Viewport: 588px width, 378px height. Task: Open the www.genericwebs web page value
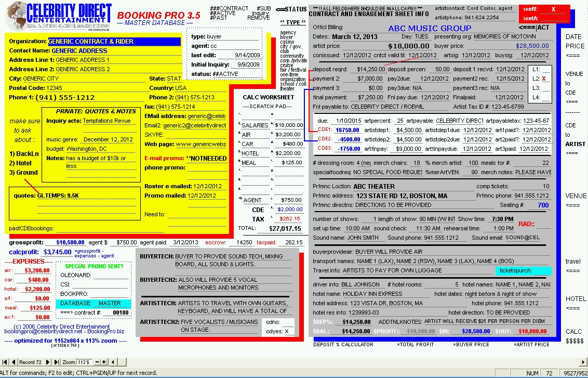201,144
